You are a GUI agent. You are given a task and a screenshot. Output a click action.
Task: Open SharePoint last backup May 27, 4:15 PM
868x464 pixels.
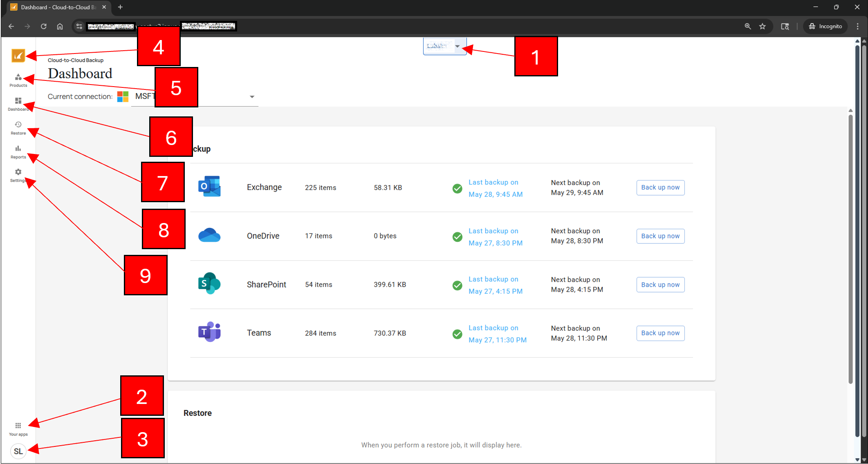click(x=496, y=285)
